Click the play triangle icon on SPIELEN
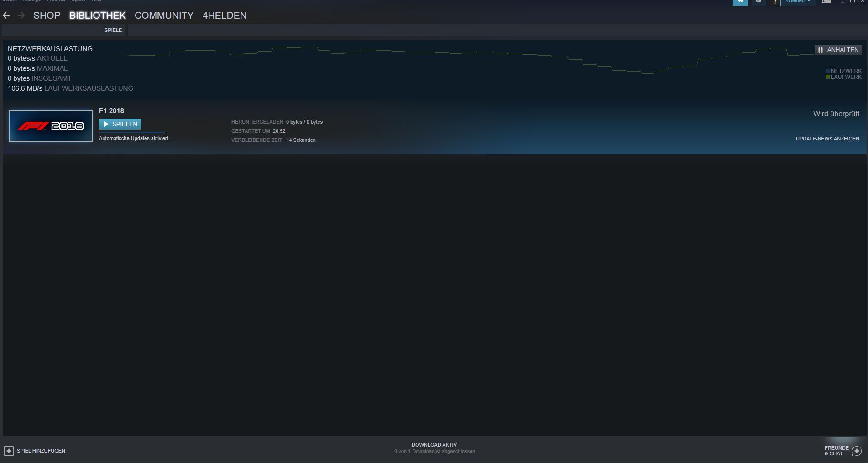The height and width of the screenshot is (463, 868). click(106, 124)
